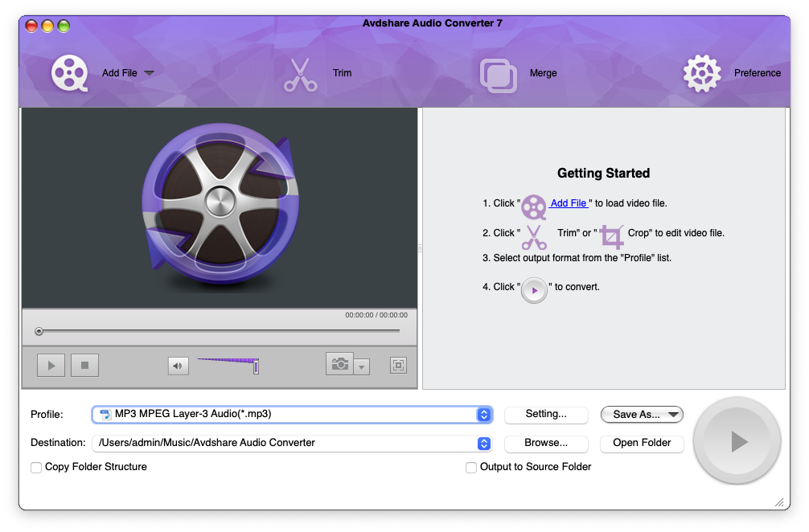Click the window resize grip corner
This screenshot has width=809, height=532.
779,502
